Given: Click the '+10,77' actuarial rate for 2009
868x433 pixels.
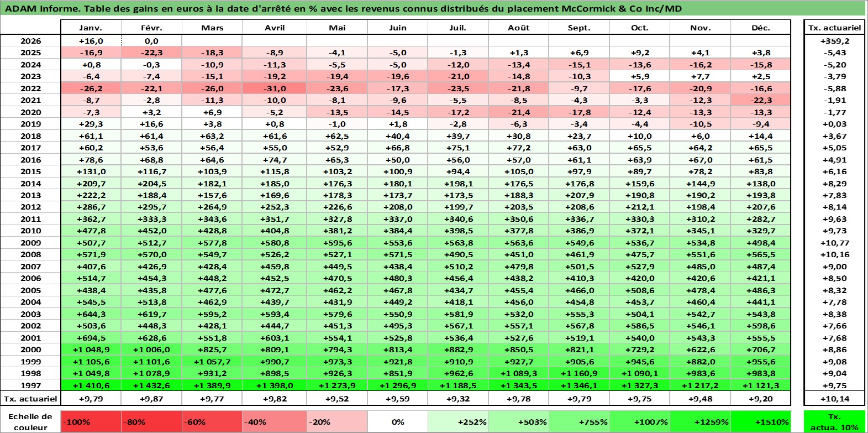Looking at the screenshot, I should click(x=834, y=243).
